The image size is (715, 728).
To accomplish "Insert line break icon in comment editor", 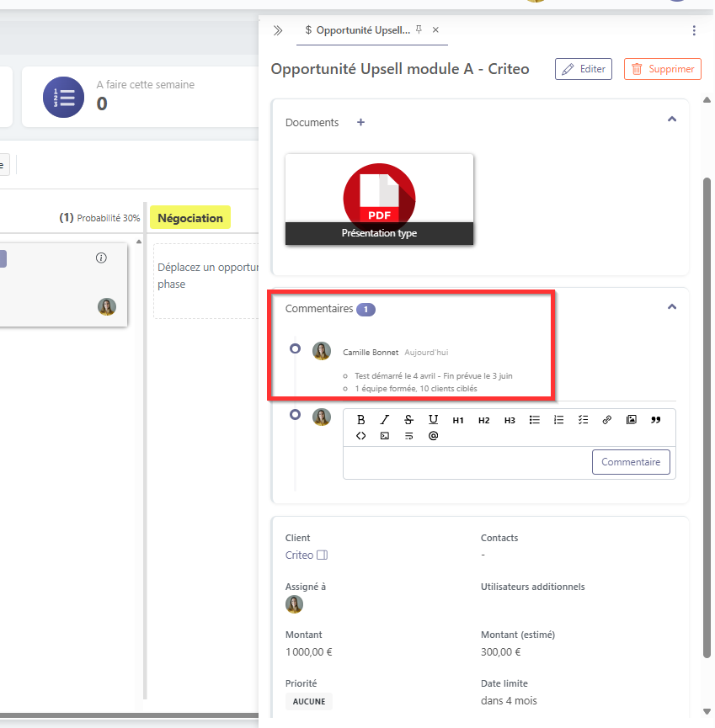I will coord(408,435).
